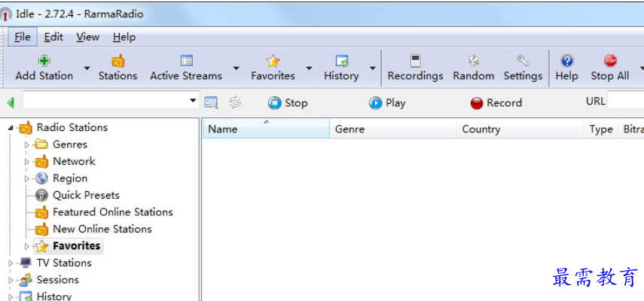Open the dropdown arrow next to Add Station
Screen dimensions: 644x301
tap(87, 68)
